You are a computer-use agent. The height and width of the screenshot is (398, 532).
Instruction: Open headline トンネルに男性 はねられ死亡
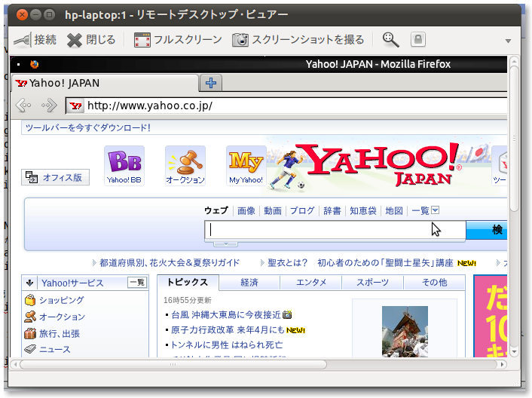pos(226,345)
